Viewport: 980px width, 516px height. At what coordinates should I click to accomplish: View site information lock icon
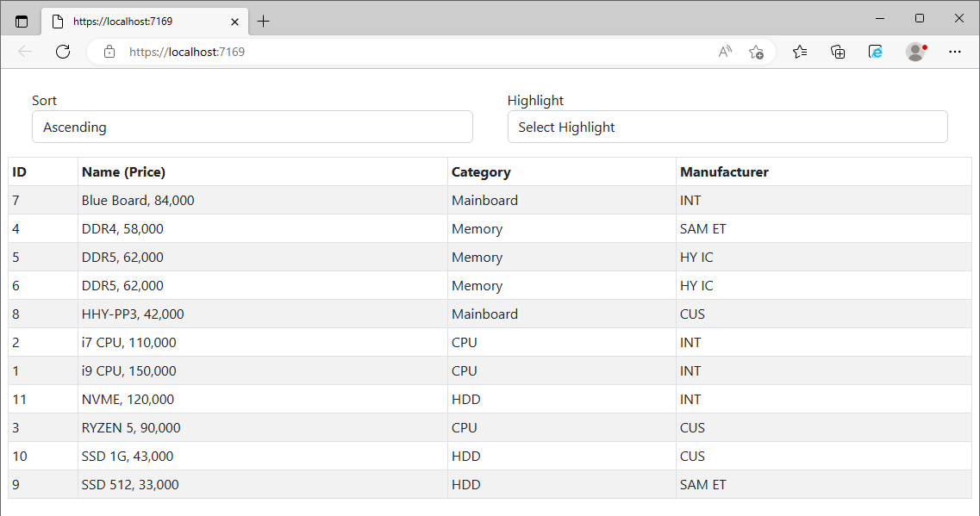tap(109, 52)
